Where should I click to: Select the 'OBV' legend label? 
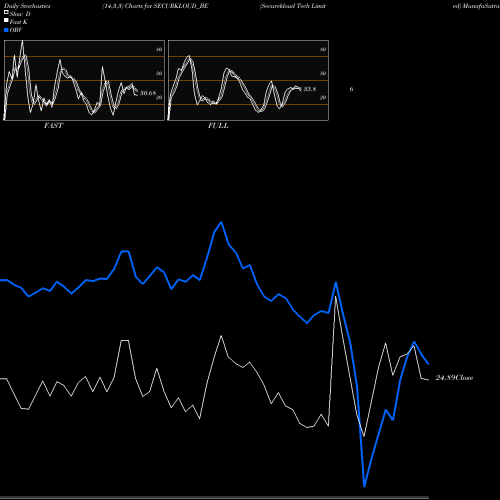coord(16,30)
